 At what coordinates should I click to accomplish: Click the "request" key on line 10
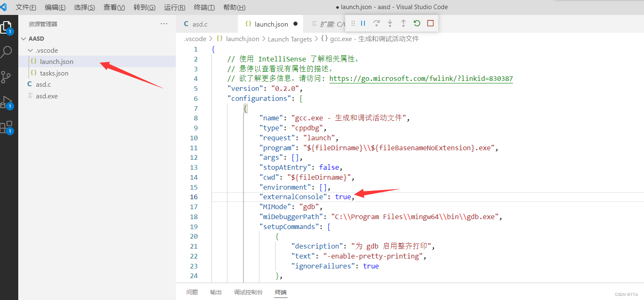(x=277, y=138)
